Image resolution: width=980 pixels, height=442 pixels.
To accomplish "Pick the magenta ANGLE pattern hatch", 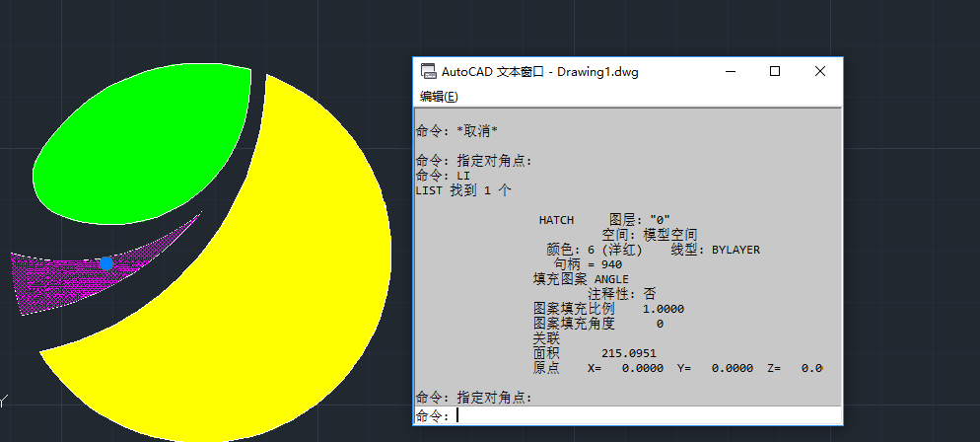I will tap(59, 281).
